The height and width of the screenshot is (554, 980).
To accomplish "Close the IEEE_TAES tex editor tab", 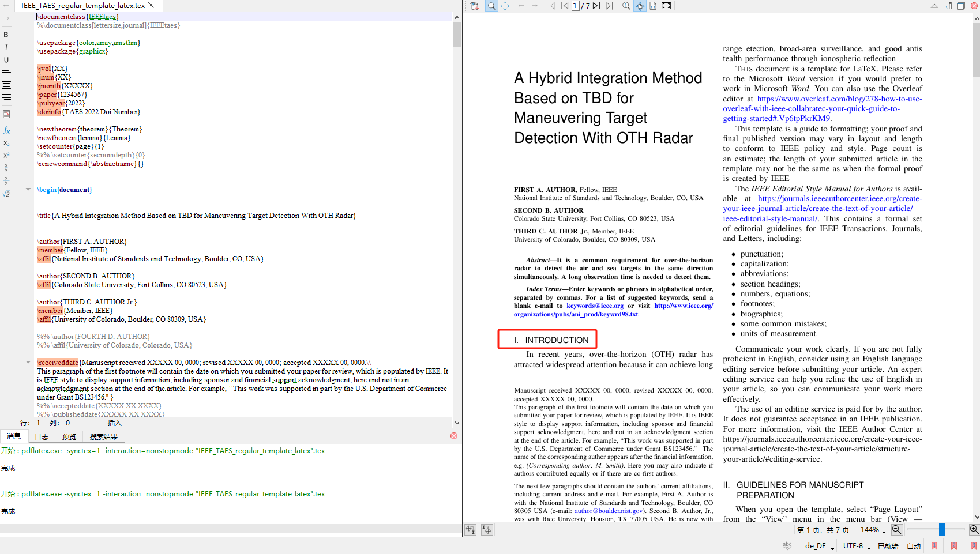I will point(151,5).
